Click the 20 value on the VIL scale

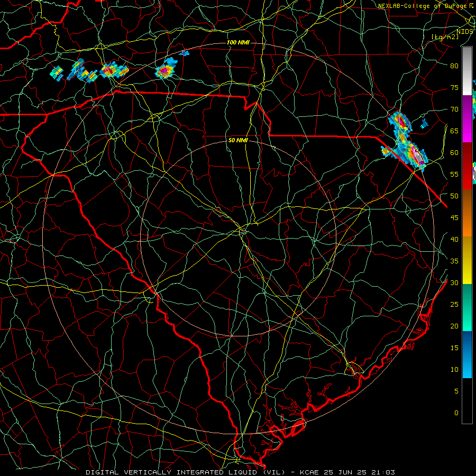454,326
